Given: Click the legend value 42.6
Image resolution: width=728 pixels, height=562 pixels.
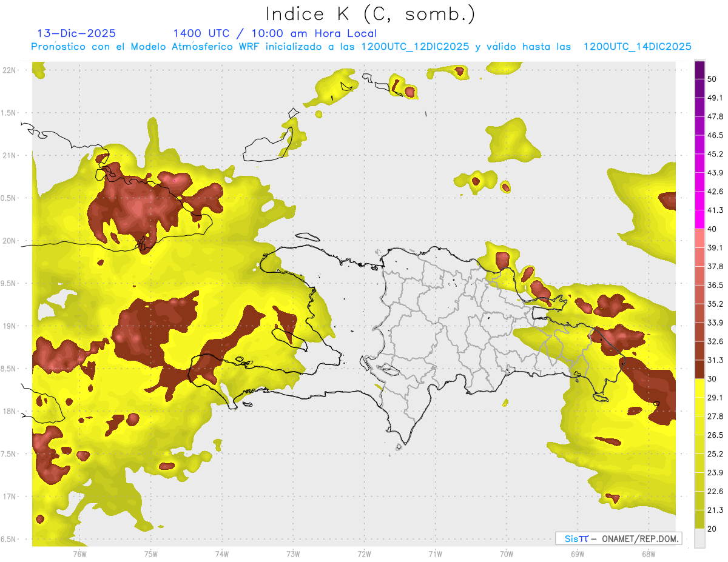Looking at the screenshot, I should point(715,192).
